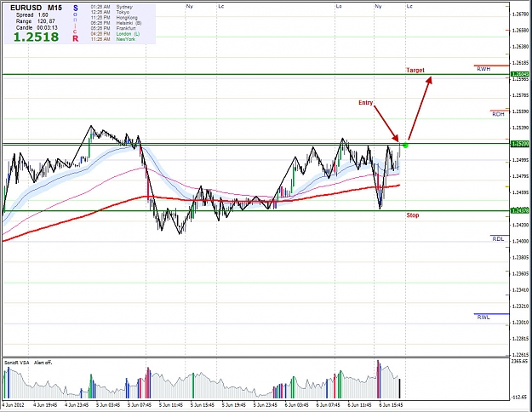Click the RWL level label

pos(483,318)
